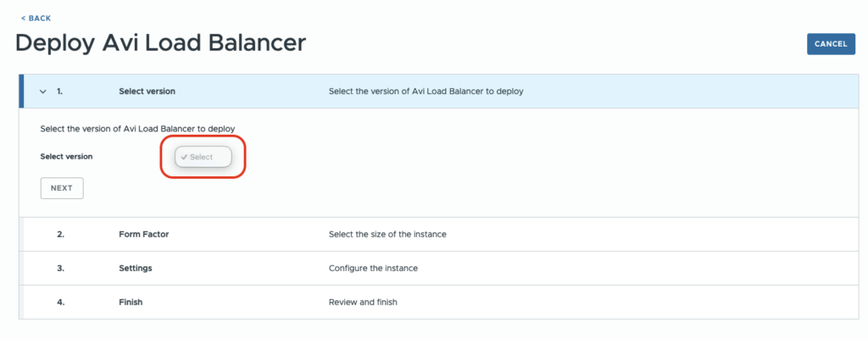Click step number 3 in the wizard
Viewport: 868px width, 339px height.
pos(60,268)
